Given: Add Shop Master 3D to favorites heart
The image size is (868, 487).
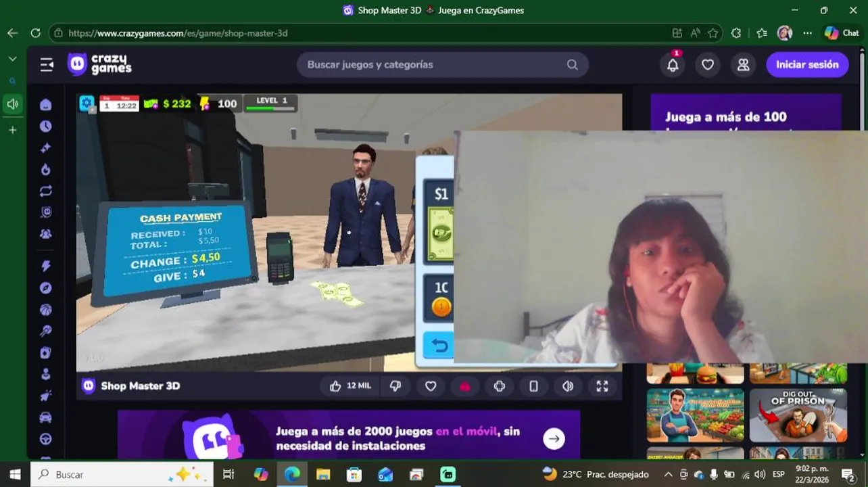Looking at the screenshot, I should pos(431,386).
